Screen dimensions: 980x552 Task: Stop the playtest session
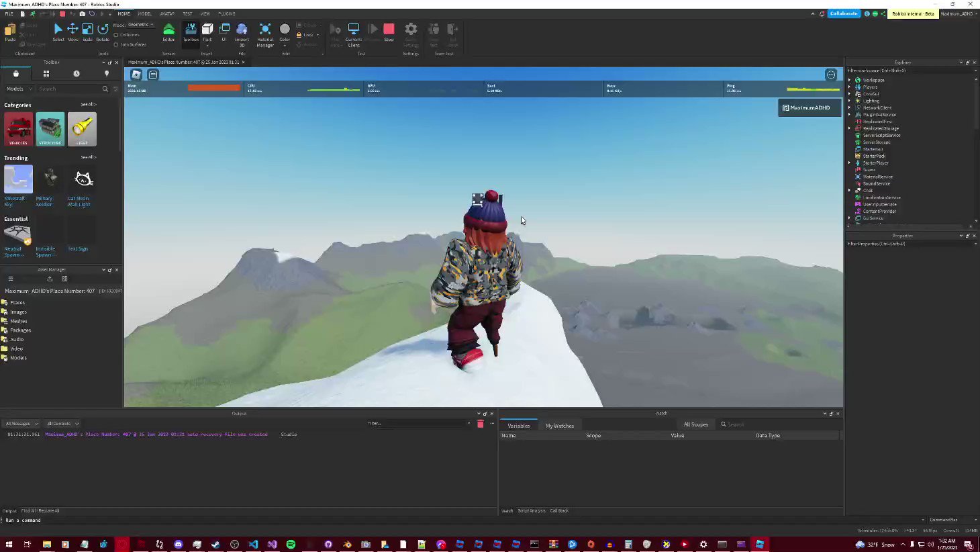click(x=389, y=32)
